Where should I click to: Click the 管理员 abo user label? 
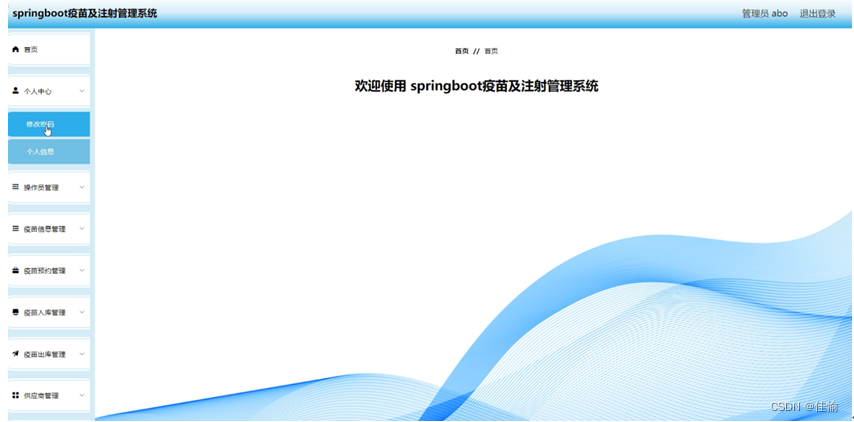click(765, 14)
